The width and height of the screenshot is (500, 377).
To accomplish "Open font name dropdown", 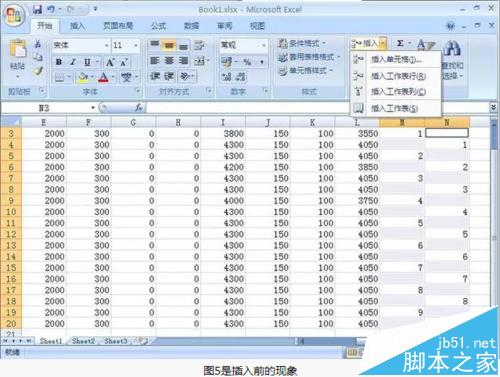I will point(106,45).
